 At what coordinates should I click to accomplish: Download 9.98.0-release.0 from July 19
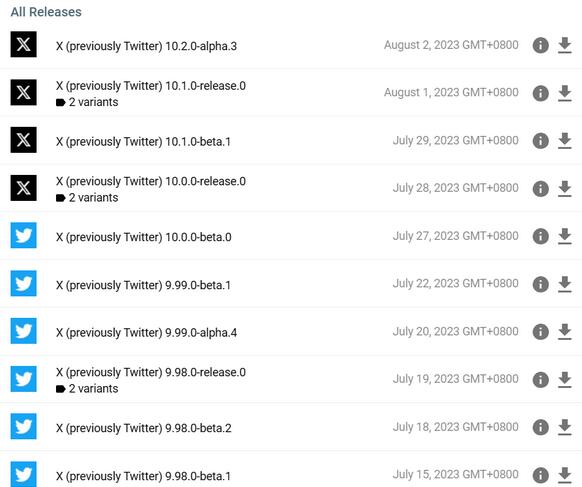click(565, 379)
